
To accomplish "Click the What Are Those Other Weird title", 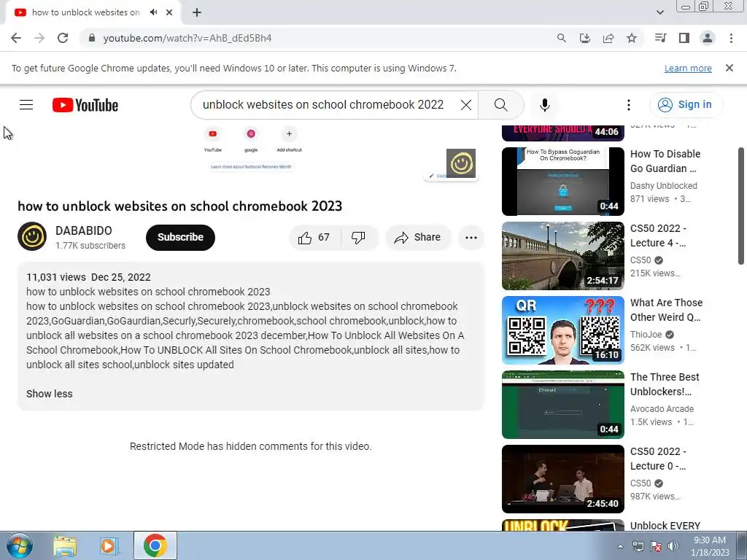I will click(x=667, y=310).
